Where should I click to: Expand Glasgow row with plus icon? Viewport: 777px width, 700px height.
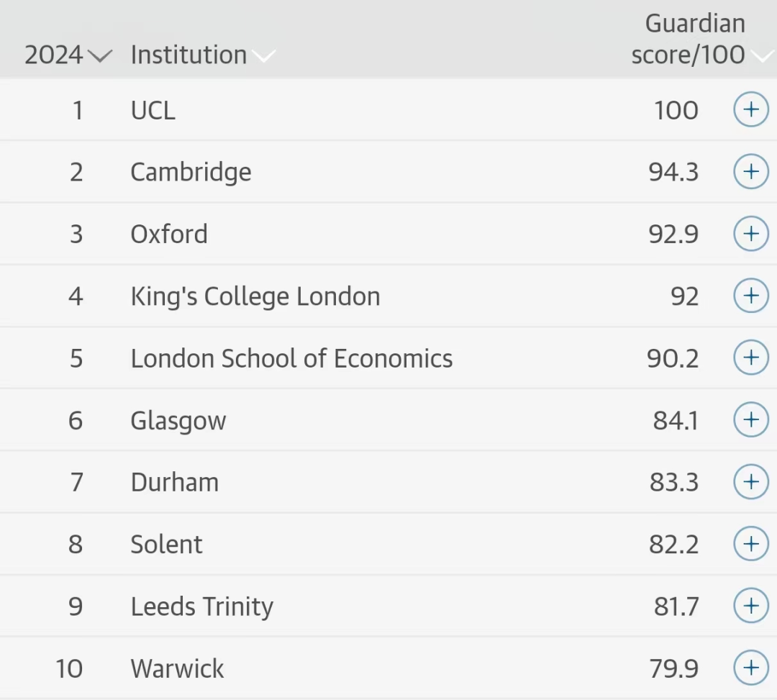click(x=751, y=419)
